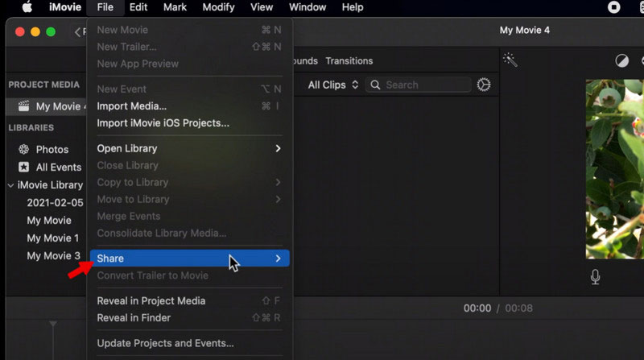Choose Update Projects and Events...
Viewport: 644px width, 360px height.
point(189,343)
